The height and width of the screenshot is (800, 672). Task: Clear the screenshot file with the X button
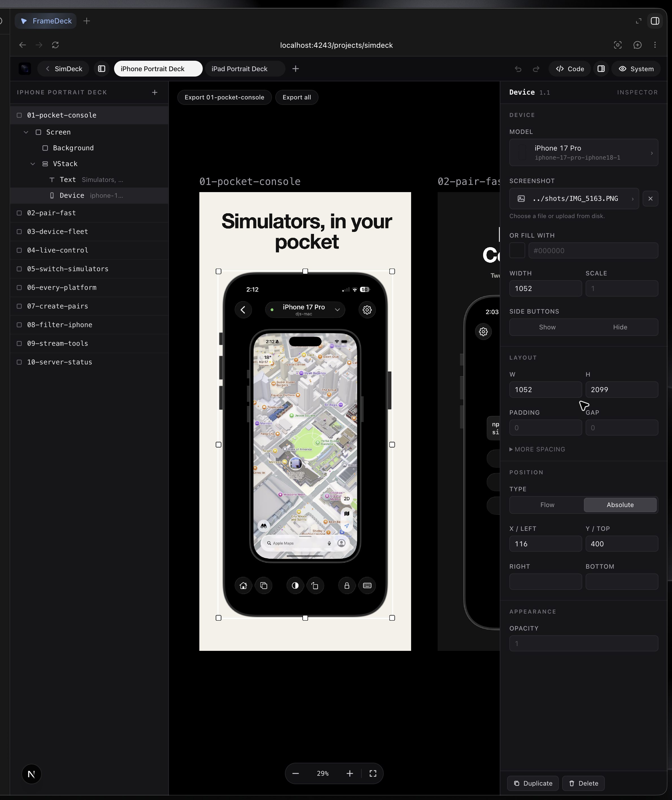[650, 199]
